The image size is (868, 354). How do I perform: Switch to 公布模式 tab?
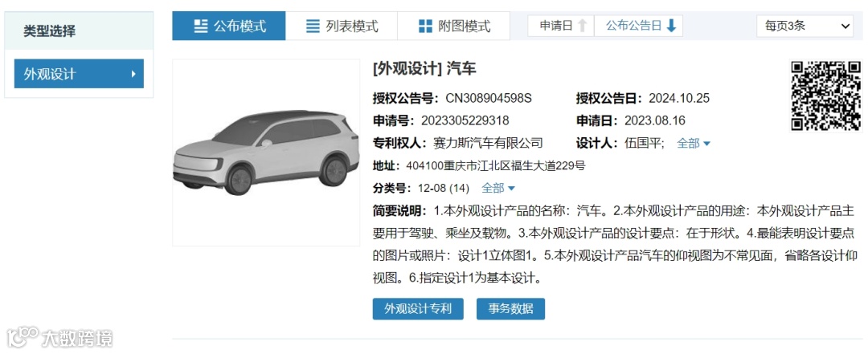[228, 26]
